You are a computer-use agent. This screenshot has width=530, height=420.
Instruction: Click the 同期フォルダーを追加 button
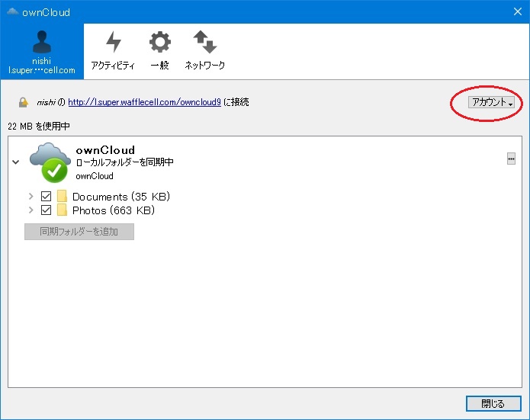pyautogui.click(x=79, y=232)
